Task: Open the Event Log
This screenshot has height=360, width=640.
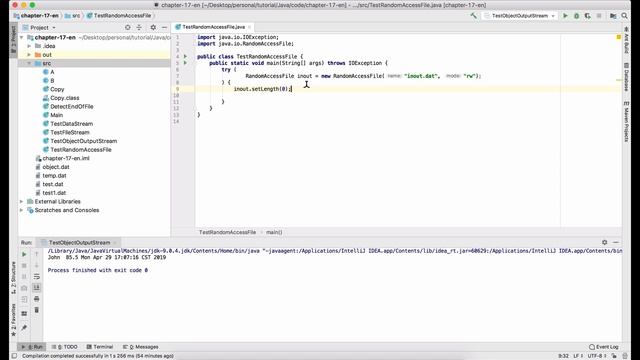Action: 604,347
